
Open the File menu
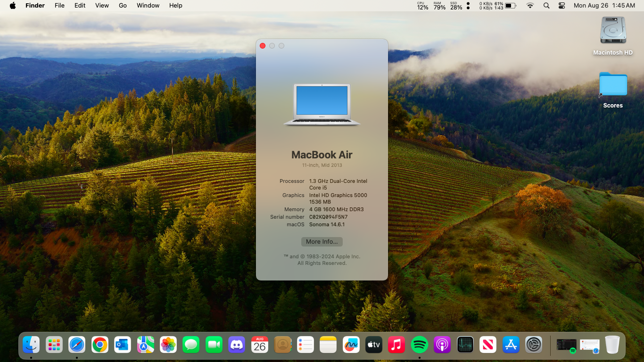(59, 6)
